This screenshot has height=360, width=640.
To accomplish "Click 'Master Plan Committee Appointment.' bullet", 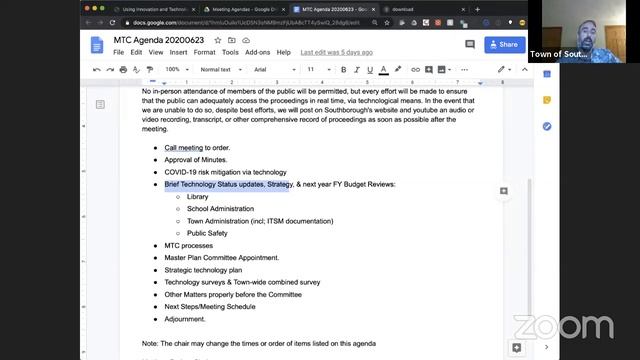I will coord(222,258).
